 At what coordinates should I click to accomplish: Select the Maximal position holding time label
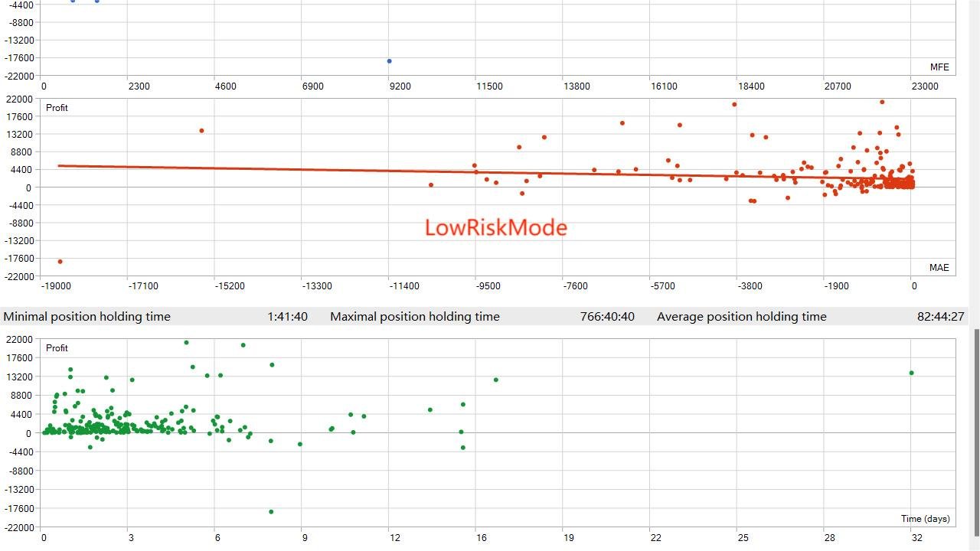pyautogui.click(x=414, y=317)
